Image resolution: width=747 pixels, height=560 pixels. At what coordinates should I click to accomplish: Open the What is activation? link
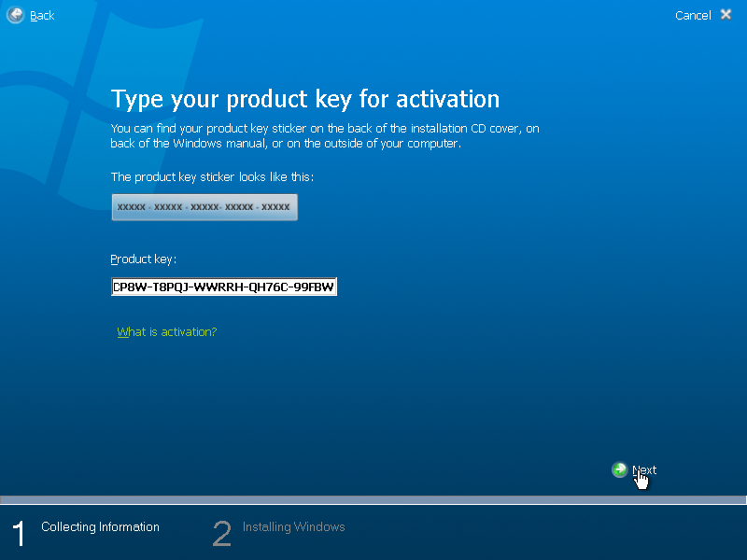coord(167,332)
